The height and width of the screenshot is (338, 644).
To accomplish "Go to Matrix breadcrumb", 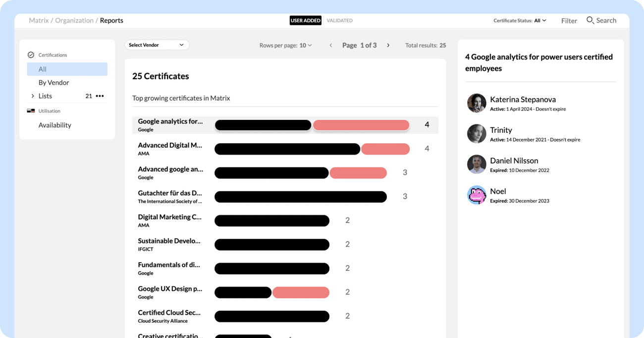I will [39, 20].
